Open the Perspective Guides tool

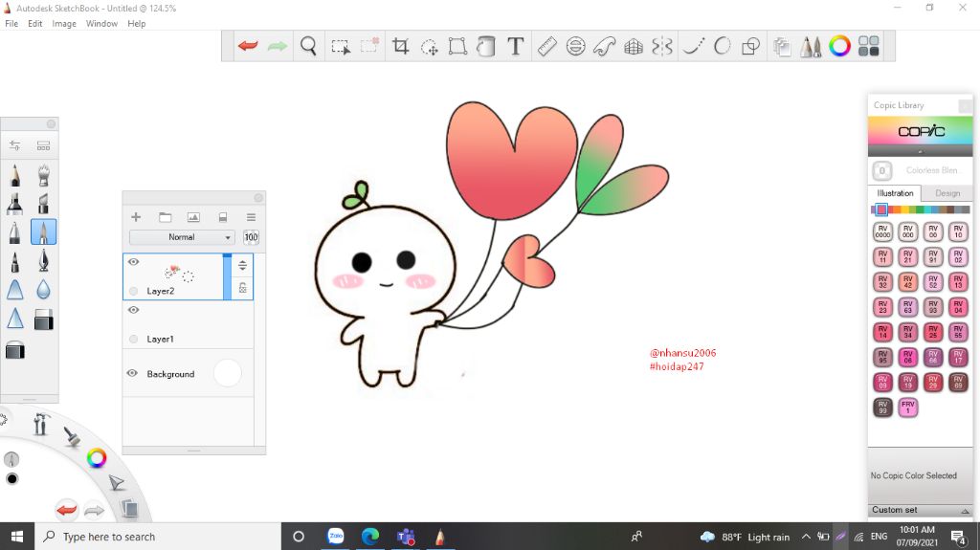click(634, 47)
